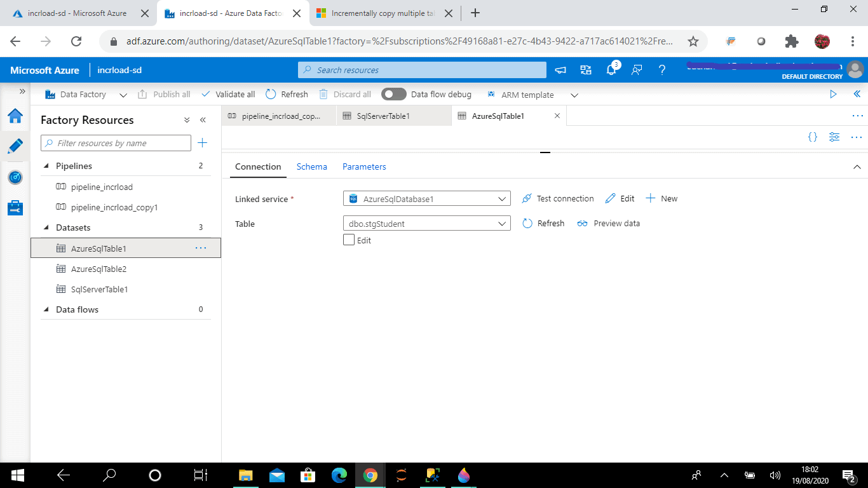The height and width of the screenshot is (488, 868).
Task: Expand the Data Factory dropdown in toolbar
Action: point(123,95)
